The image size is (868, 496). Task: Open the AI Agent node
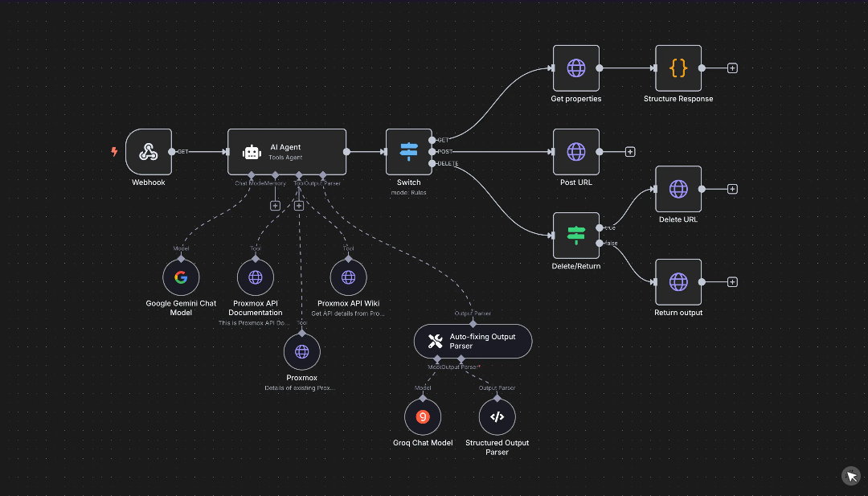click(287, 152)
